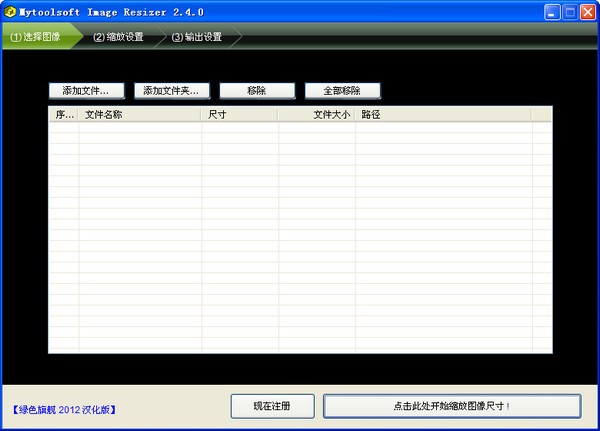This screenshot has width=600, height=431.
Task: Close the Image Resizer window
Action: tap(588, 12)
